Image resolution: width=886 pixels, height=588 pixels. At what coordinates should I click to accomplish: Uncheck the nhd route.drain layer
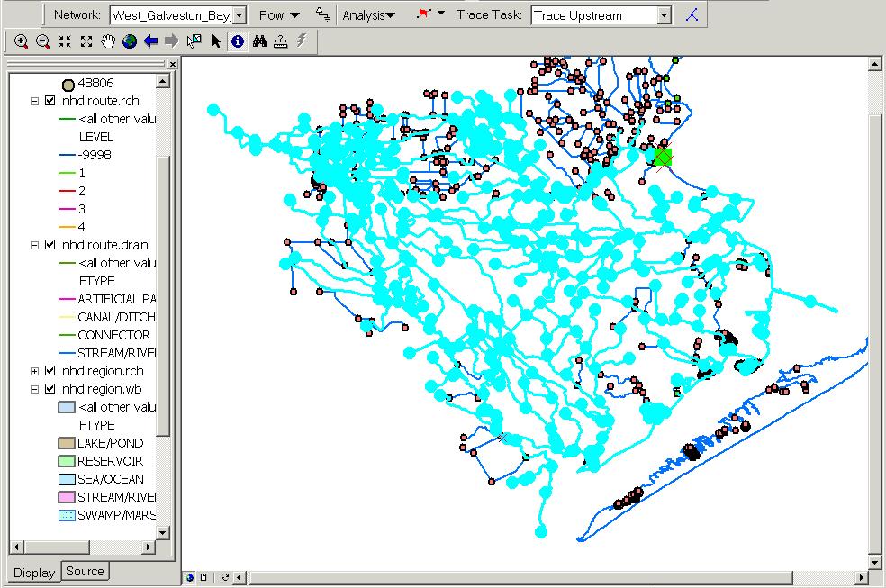50,245
